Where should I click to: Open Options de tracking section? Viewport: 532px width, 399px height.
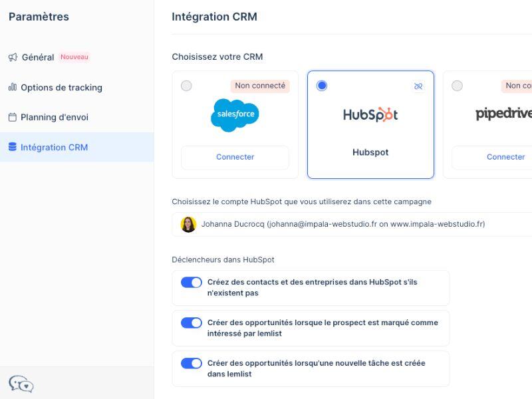tap(61, 88)
